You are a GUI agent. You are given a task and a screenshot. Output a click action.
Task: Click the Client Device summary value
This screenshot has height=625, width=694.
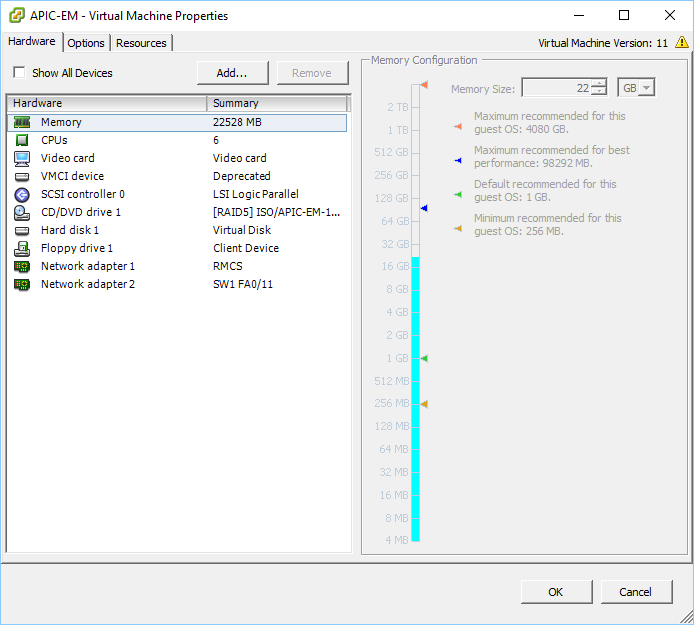pos(246,248)
